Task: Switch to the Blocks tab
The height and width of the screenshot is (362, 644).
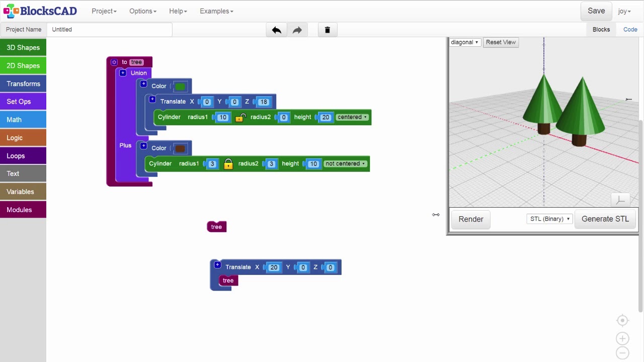Action: (x=601, y=29)
